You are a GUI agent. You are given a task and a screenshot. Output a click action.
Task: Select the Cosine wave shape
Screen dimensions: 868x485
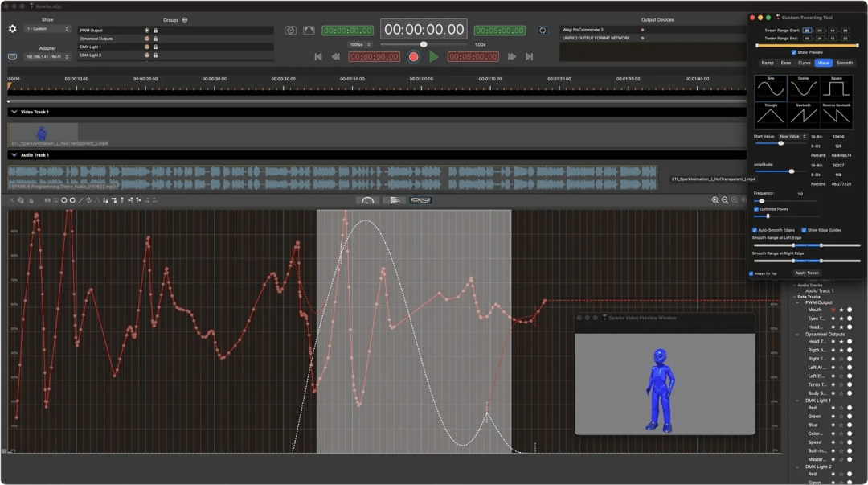tap(803, 88)
